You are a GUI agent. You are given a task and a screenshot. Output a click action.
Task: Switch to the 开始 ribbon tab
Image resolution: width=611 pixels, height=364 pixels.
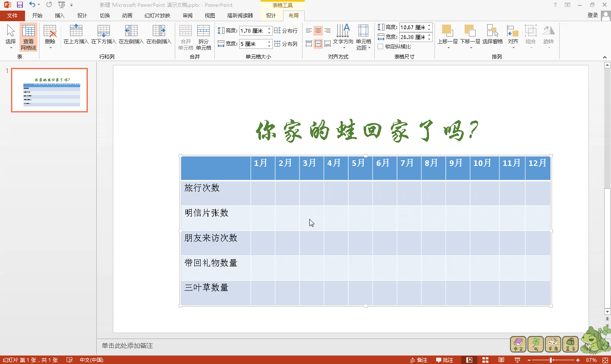(x=37, y=15)
